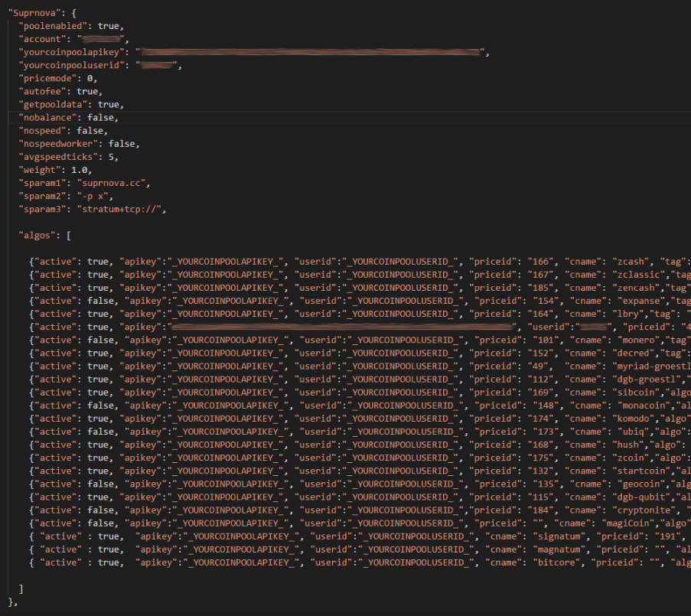The width and height of the screenshot is (691, 616).
Task: Click the priceid value "166"
Action: point(540,262)
